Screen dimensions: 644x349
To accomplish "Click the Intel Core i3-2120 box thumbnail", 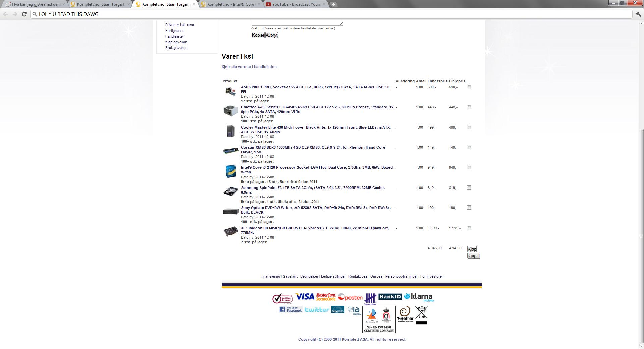I will click(x=231, y=171).
